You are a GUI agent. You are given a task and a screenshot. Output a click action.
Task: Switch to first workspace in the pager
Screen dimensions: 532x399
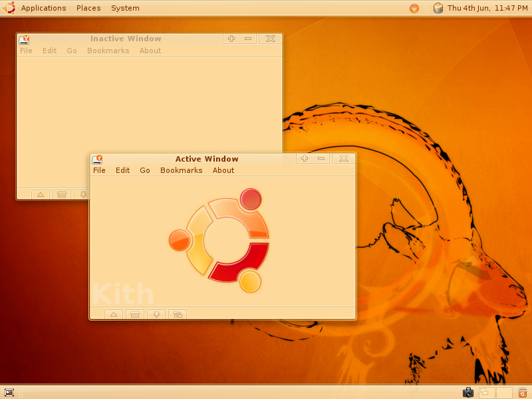(487, 393)
